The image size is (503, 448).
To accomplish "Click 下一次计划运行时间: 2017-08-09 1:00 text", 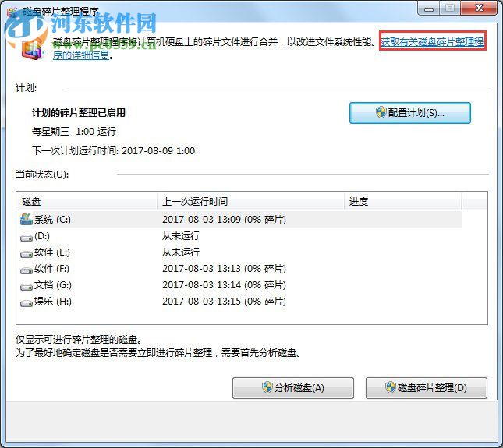I will pos(113,151).
